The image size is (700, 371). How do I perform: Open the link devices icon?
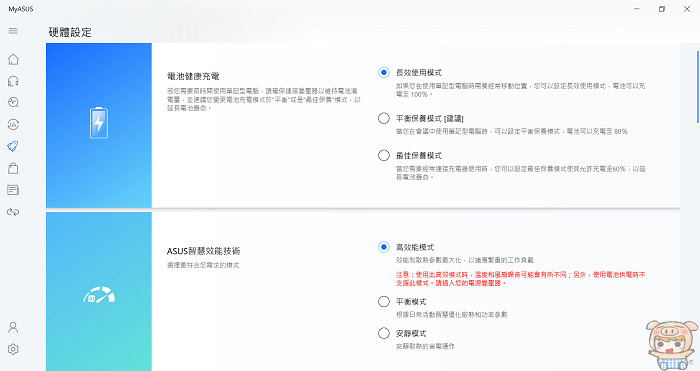tap(13, 212)
